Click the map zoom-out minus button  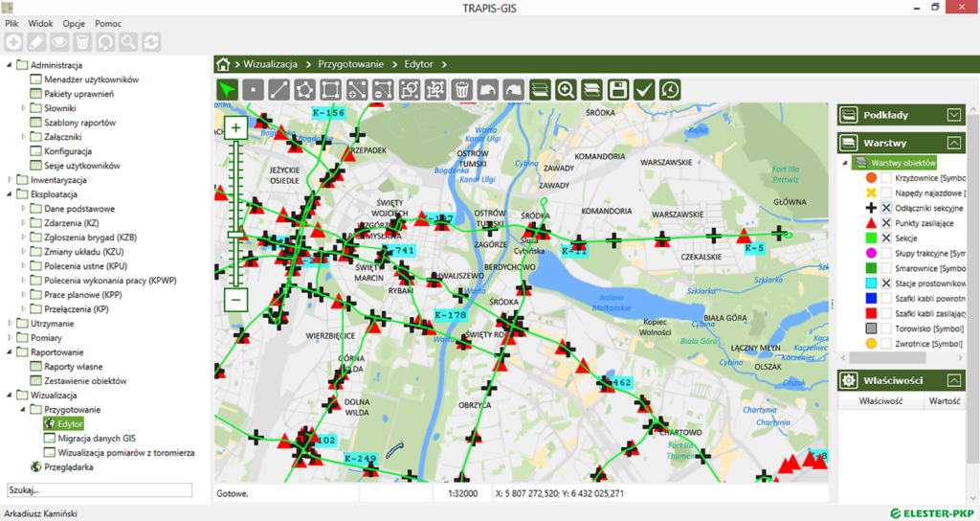click(235, 300)
